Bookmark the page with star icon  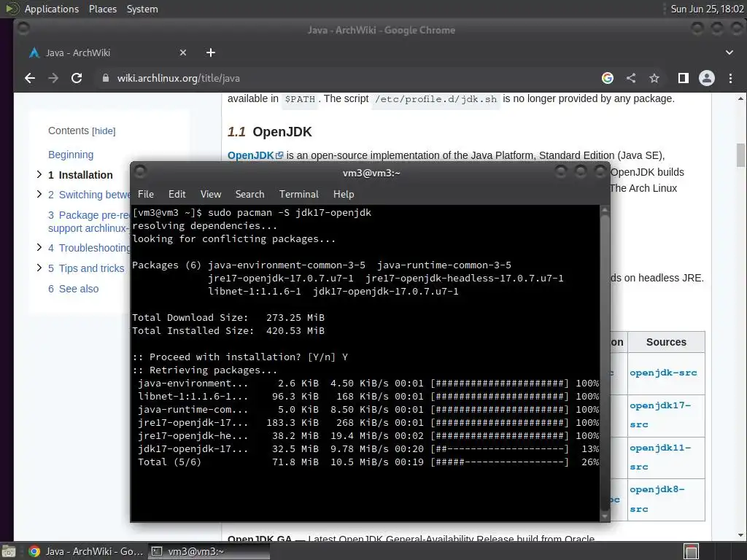click(654, 78)
